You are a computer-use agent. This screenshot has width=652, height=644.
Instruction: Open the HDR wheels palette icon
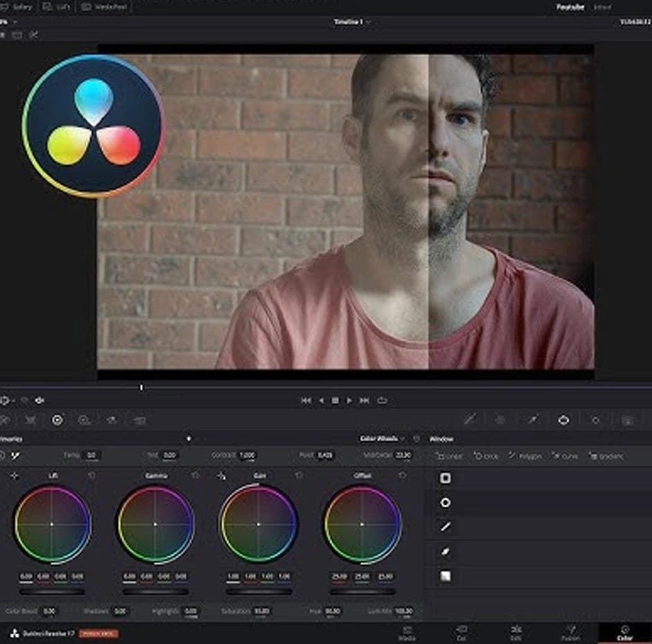pos(84,420)
